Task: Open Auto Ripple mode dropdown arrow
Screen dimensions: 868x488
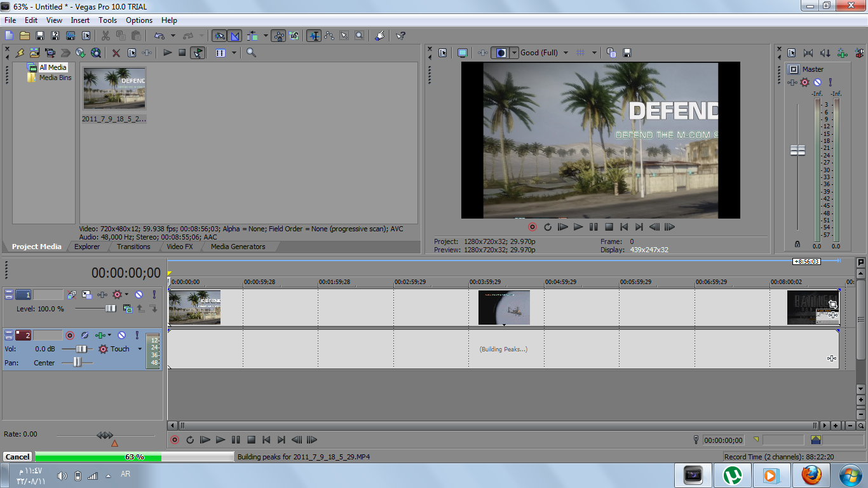Action: tap(266, 36)
